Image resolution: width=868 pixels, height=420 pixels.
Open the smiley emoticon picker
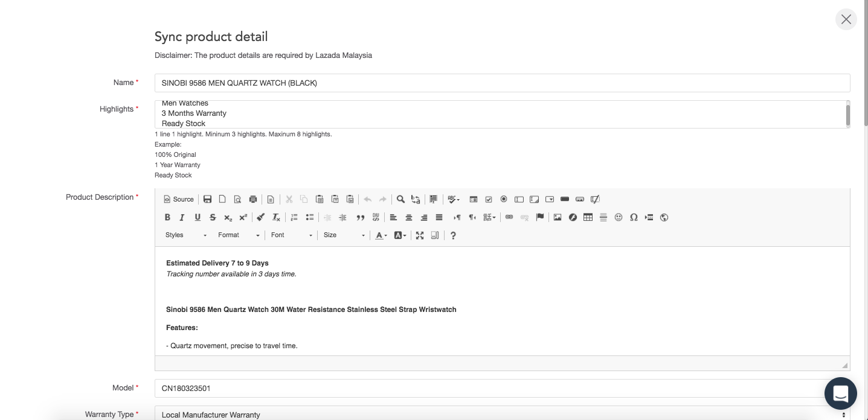point(619,217)
